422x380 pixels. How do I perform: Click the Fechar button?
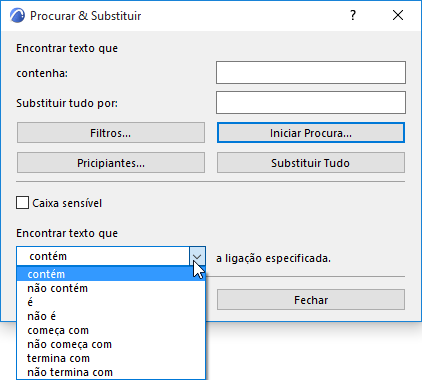click(311, 300)
